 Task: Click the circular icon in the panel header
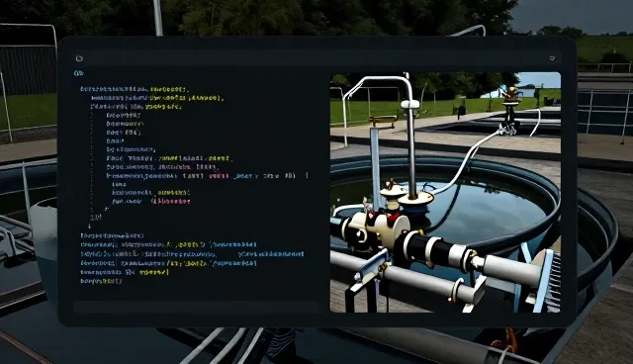tap(79, 58)
